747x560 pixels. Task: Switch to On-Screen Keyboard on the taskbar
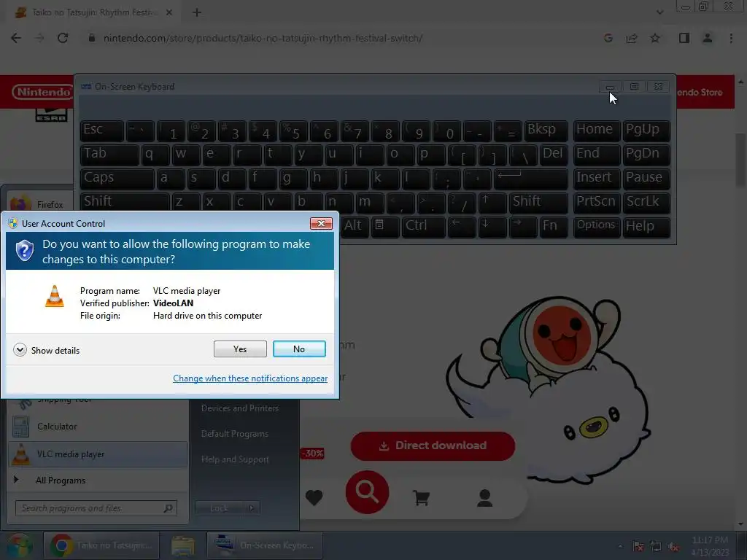[x=265, y=545]
